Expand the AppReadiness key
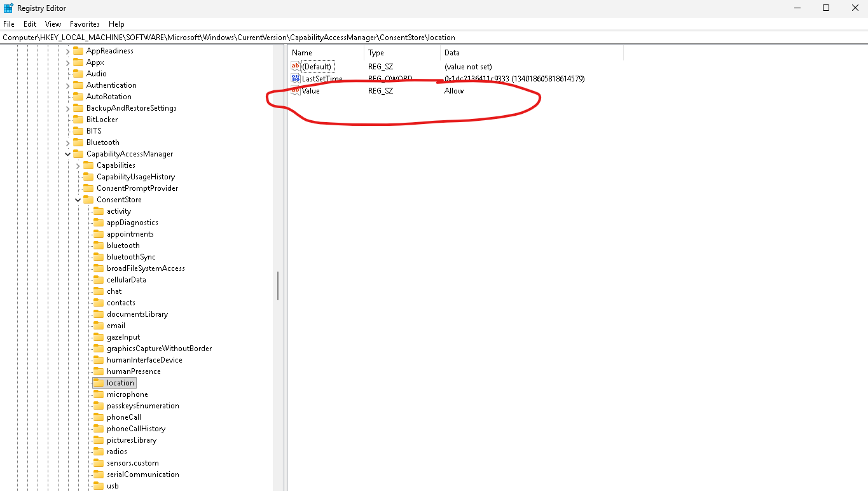Screen dimensions: 868x491 (68, 51)
